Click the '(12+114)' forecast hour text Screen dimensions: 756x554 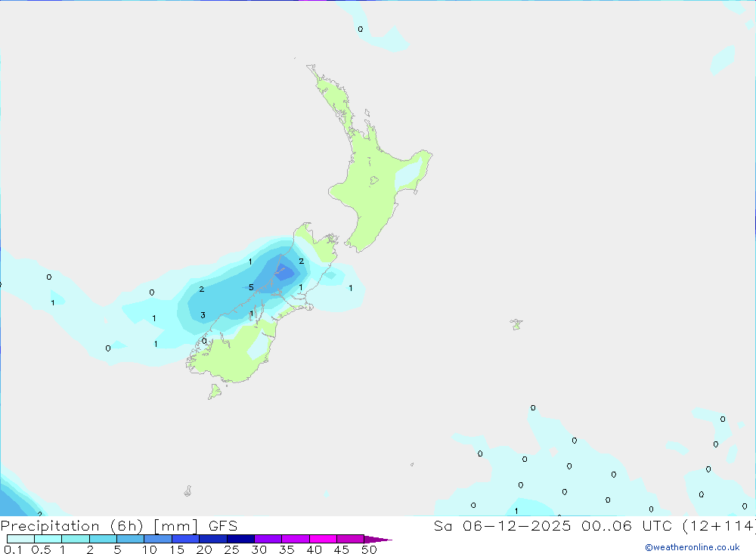coord(719,525)
